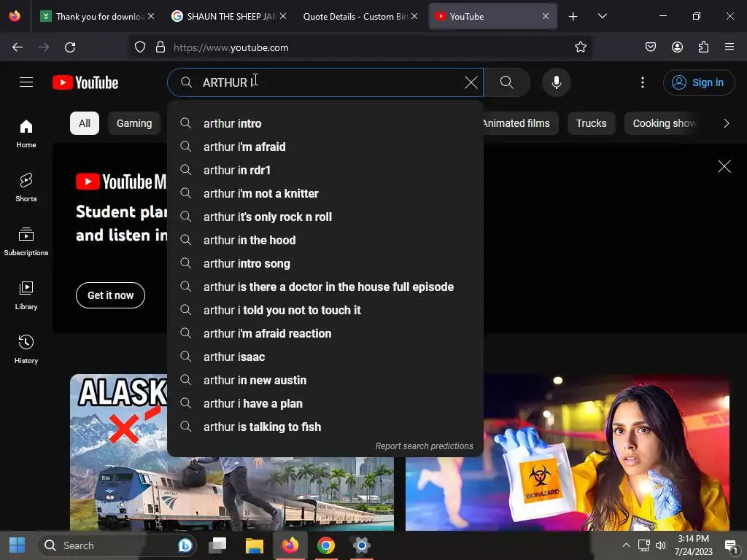Viewport: 747px width, 560px height.
Task: Go to Home in the sidebar
Action: 26,134
